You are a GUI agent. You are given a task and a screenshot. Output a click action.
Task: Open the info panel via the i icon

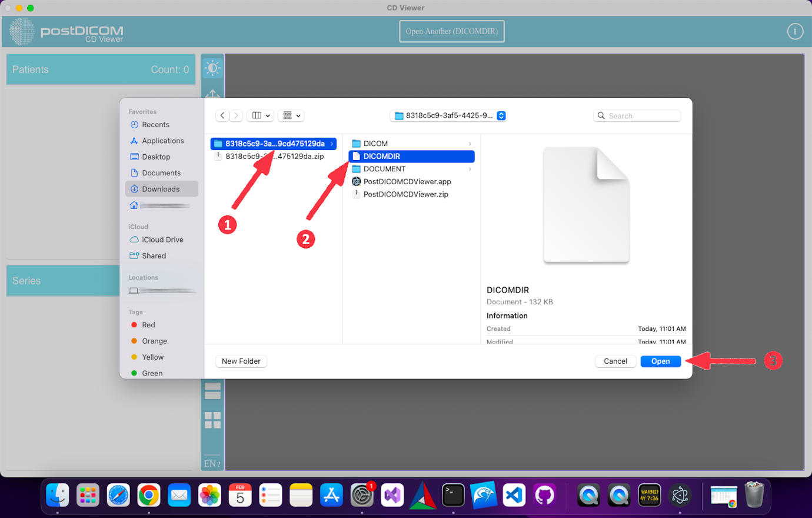(x=795, y=31)
